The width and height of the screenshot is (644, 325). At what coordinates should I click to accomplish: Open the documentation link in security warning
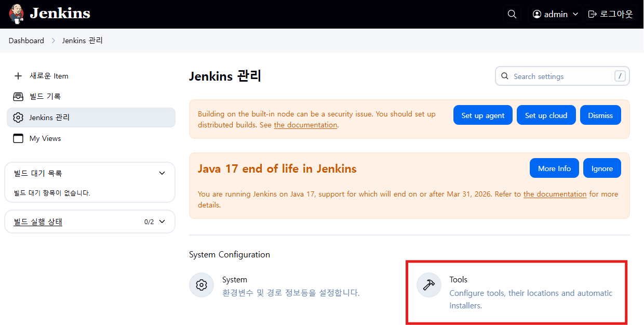pos(305,125)
